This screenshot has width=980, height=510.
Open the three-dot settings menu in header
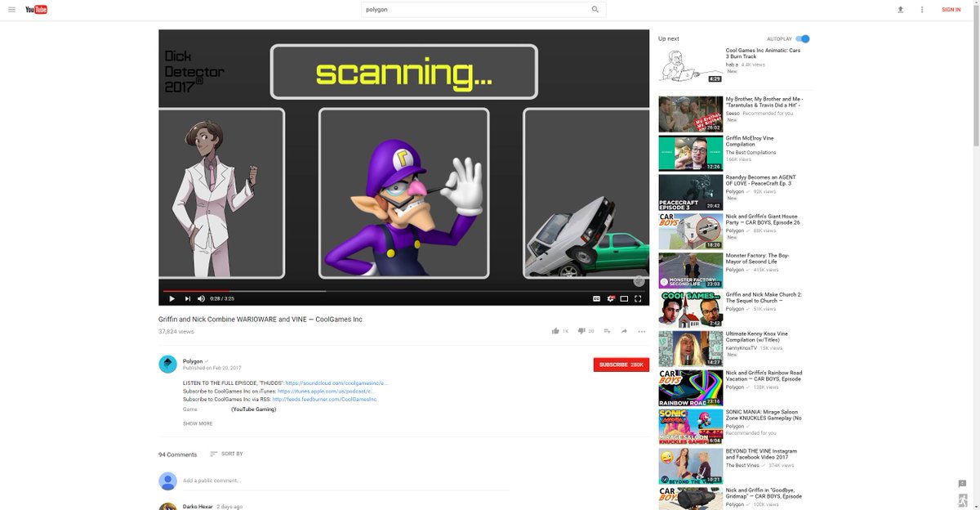[x=922, y=10]
